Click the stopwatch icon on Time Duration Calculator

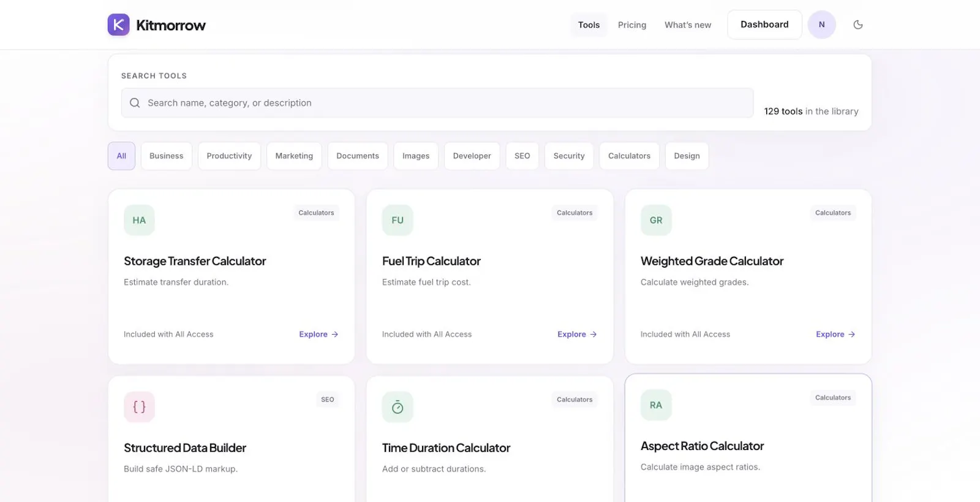coord(398,407)
